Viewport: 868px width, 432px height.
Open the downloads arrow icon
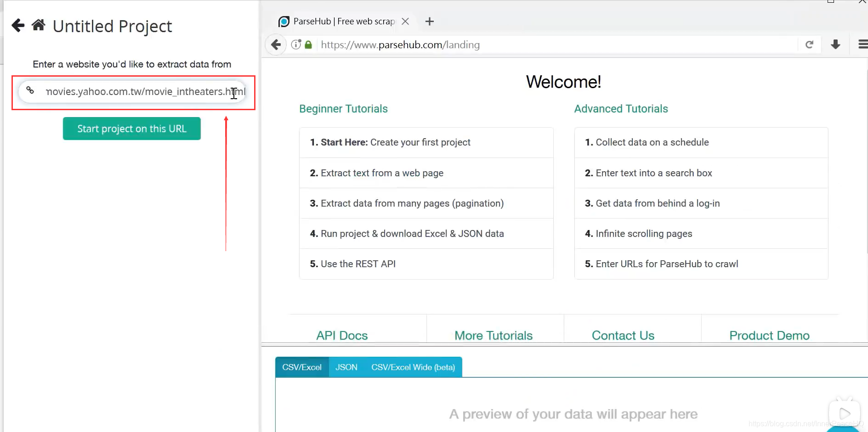click(836, 45)
